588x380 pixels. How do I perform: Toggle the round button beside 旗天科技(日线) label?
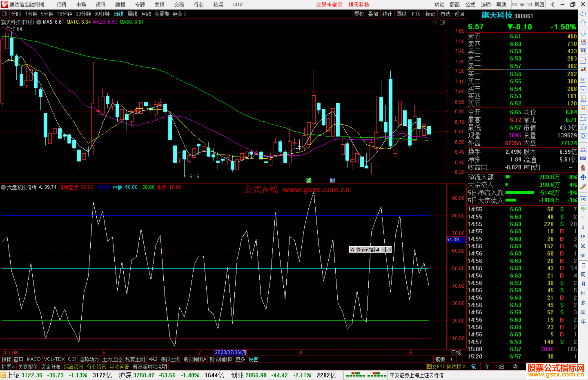coord(39,22)
